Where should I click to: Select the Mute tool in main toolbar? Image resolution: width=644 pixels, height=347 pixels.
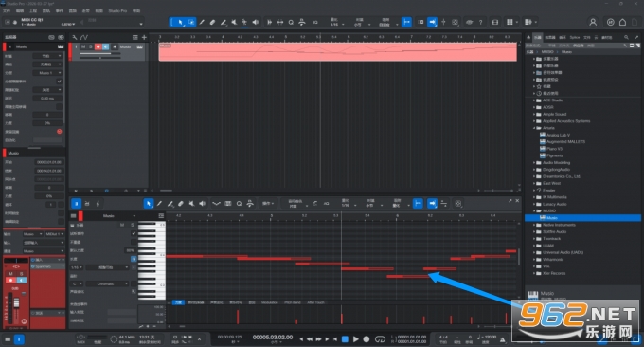pyautogui.click(x=234, y=22)
